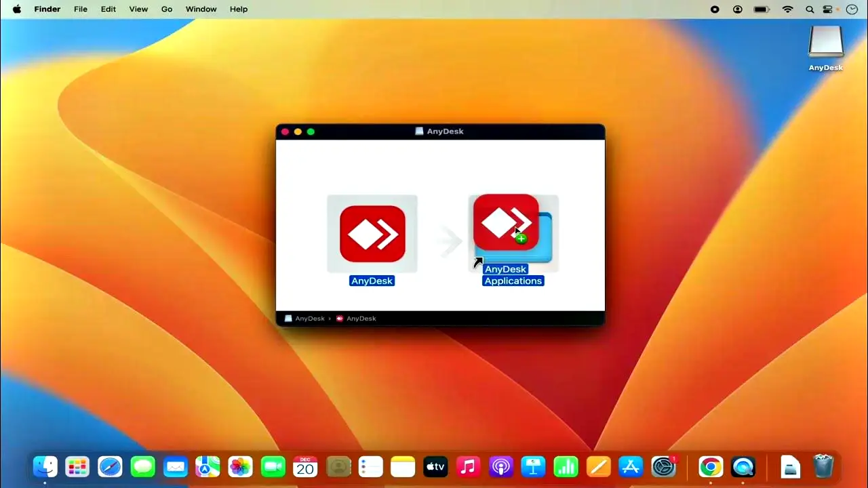Click AnyDesk app item in the path bar
Screen dimensions: 868x488
pyautogui.click(x=356, y=319)
